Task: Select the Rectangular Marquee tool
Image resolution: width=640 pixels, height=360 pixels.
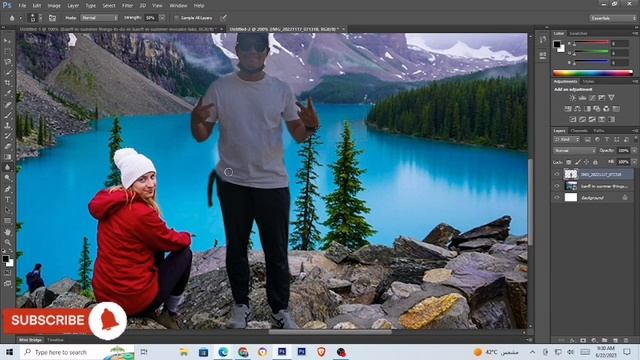Action: (x=7, y=52)
